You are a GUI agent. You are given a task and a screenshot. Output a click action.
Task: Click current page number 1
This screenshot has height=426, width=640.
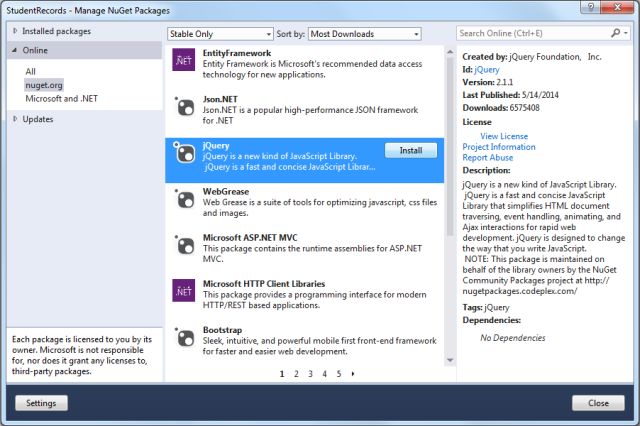pyautogui.click(x=282, y=374)
